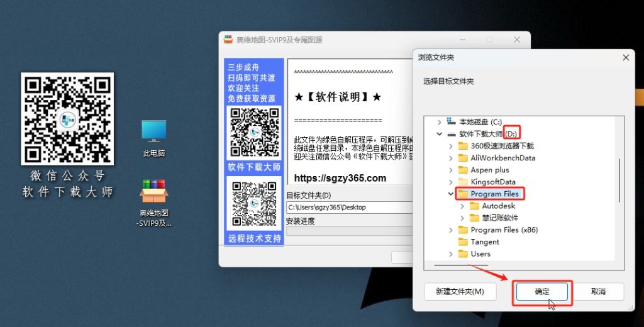Select the Tangent tree row label
Screen dimensions: 644x327
(x=485, y=242)
